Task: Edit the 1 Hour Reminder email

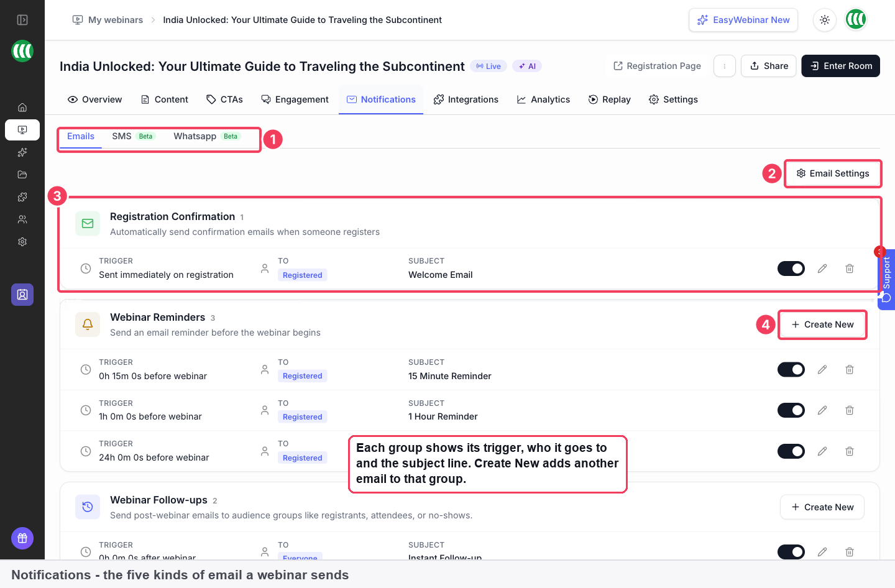Action: click(822, 410)
